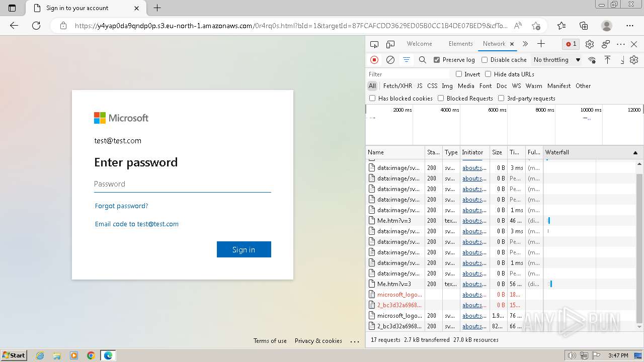Check Blocked Requests
Viewport: 644px width, 362px height.
441,98
